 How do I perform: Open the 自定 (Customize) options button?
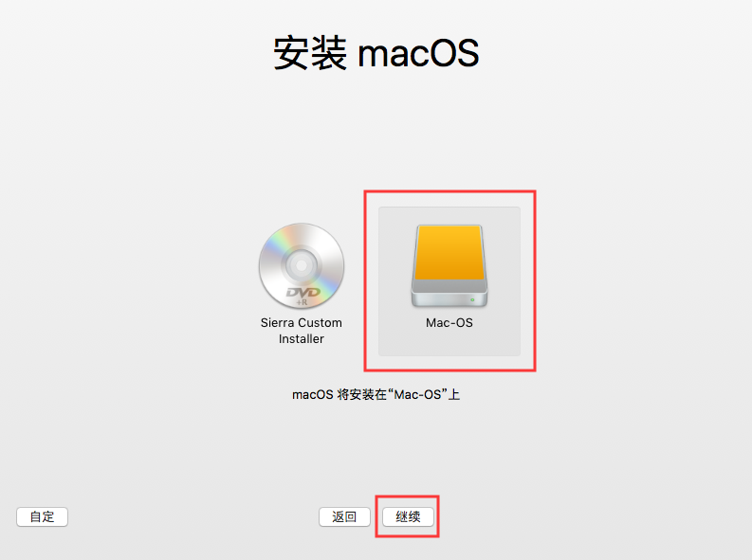pyautogui.click(x=43, y=516)
